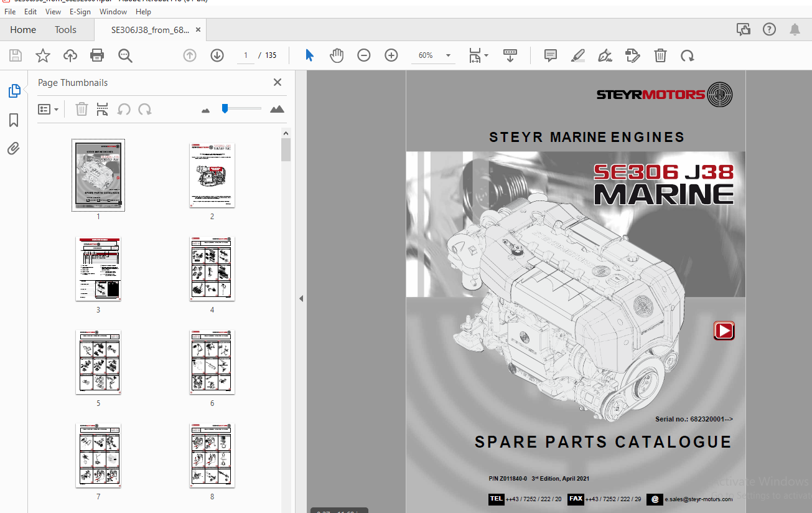This screenshot has height=513, width=812.
Task: Go to previous page arrow
Action: coord(190,55)
